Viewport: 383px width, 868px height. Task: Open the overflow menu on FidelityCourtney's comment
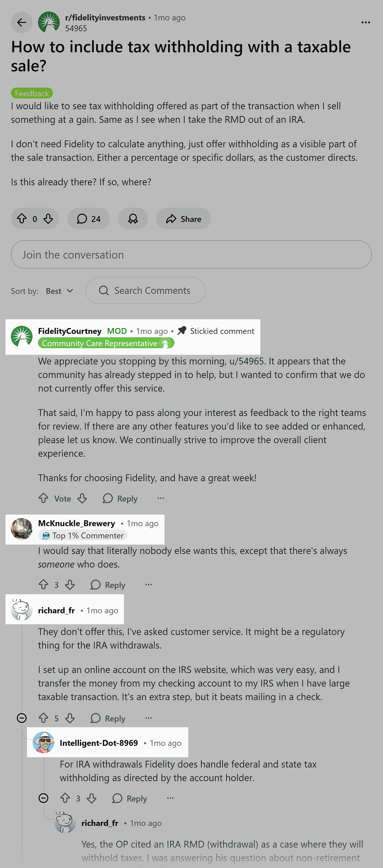tap(161, 498)
